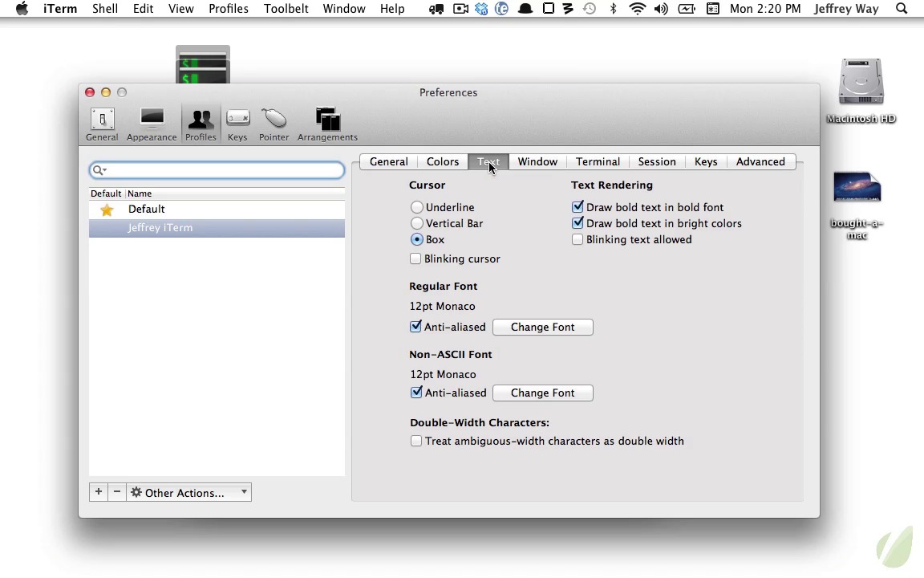Switch to the Session tab
Image resolution: width=924 pixels, height=578 pixels.
point(656,161)
